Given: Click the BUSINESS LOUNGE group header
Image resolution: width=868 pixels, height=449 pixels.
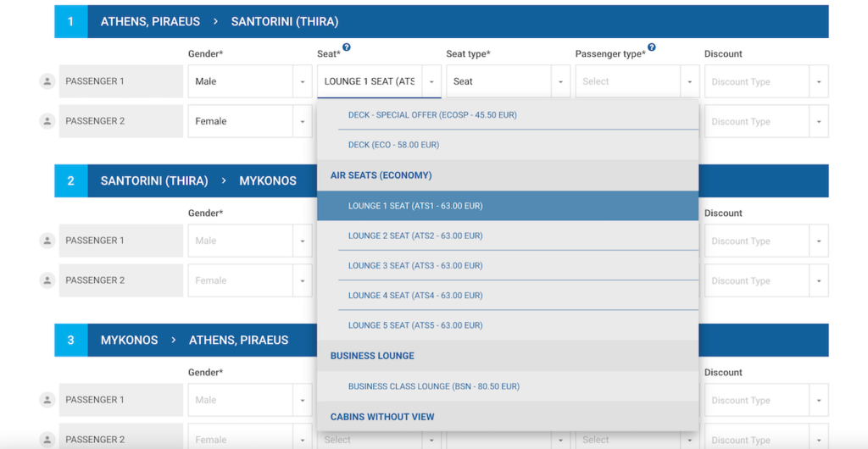Looking at the screenshot, I should (508, 356).
